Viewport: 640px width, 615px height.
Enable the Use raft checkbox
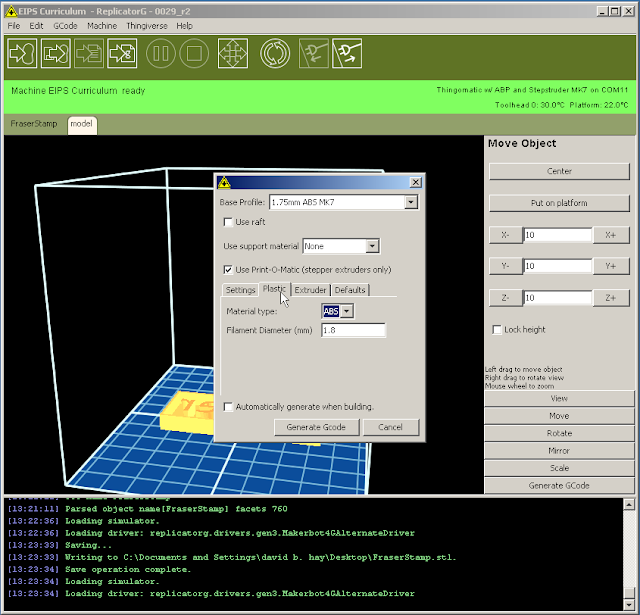click(229, 222)
